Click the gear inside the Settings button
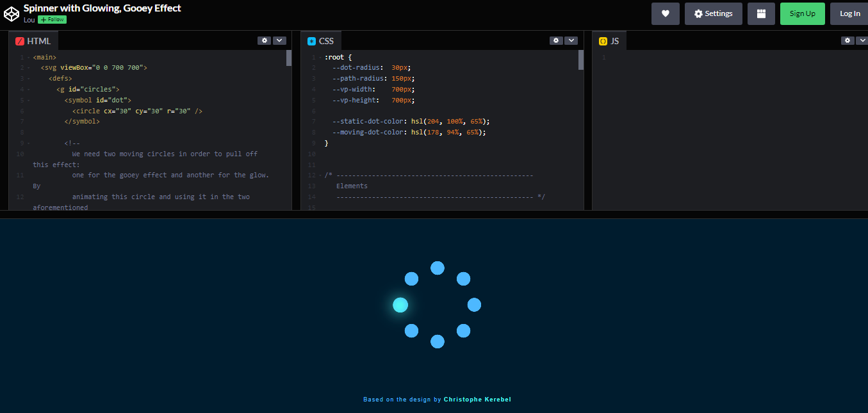This screenshot has height=413, width=868. tap(698, 13)
